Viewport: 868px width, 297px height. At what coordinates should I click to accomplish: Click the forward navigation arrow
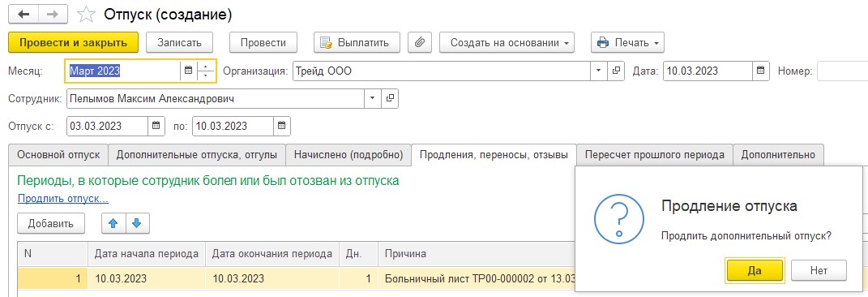(x=53, y=15)
